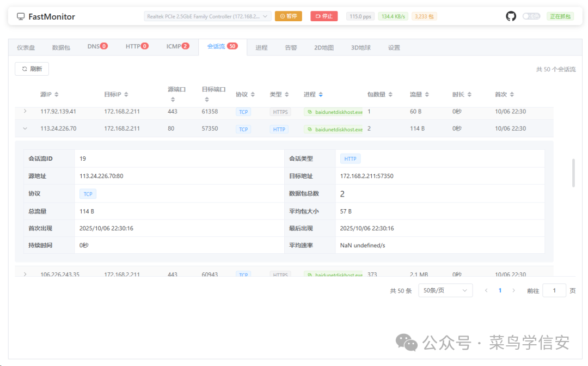588x366 pixels.
Task: Expand the 117.92.139.41 session row
Action: [24, 112]
